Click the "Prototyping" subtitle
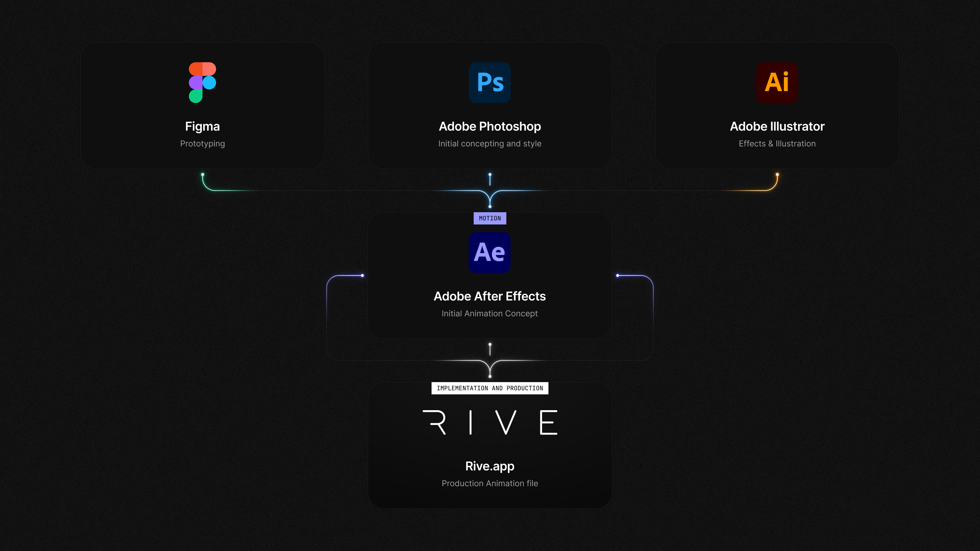980x551 pixels. (x=202, y=144)
